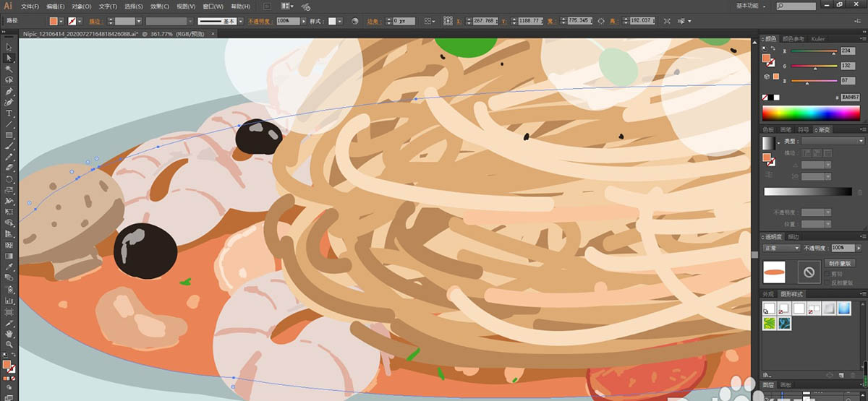The width and height of the screenshot is (868, 401).
Task: Open the fill color dropdown in control bar
Action: tap(61, 21)
